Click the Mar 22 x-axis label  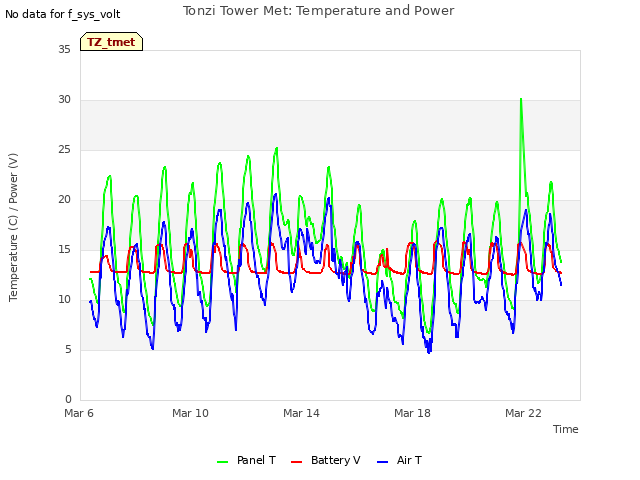(x=523, y=413)
